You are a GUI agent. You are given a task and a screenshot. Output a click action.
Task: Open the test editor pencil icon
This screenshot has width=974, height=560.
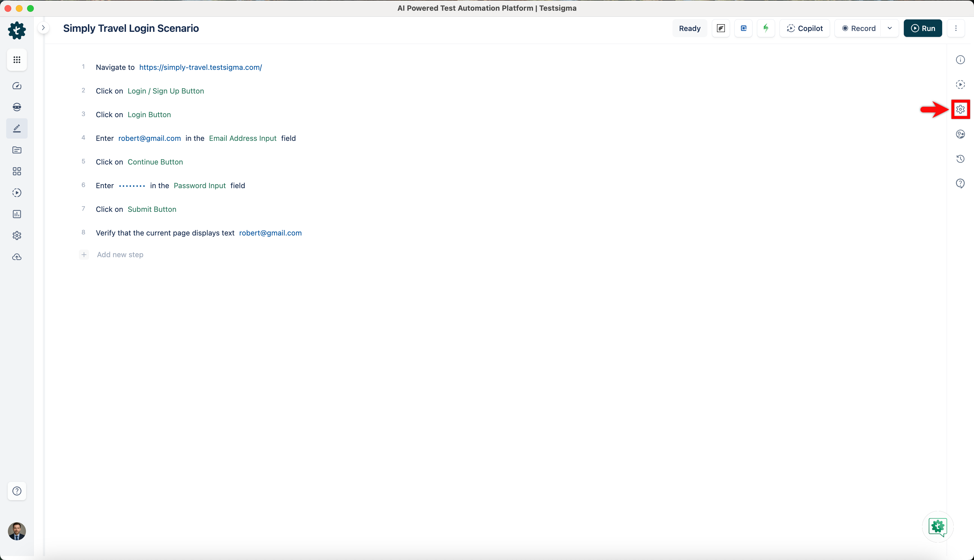pyautogui.click(x=17, y=128)
